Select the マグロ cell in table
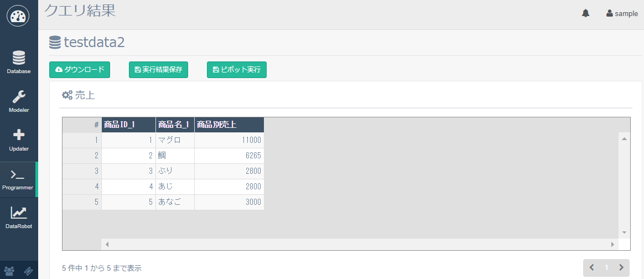644x279 pixels. 175,141
